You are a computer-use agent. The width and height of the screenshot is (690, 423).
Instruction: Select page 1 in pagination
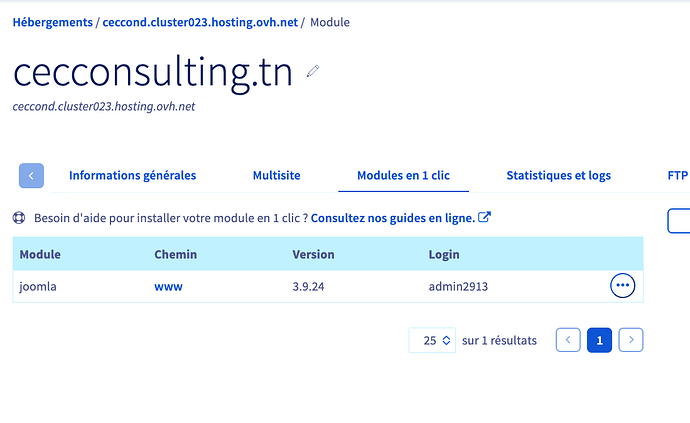coord(599,340)
